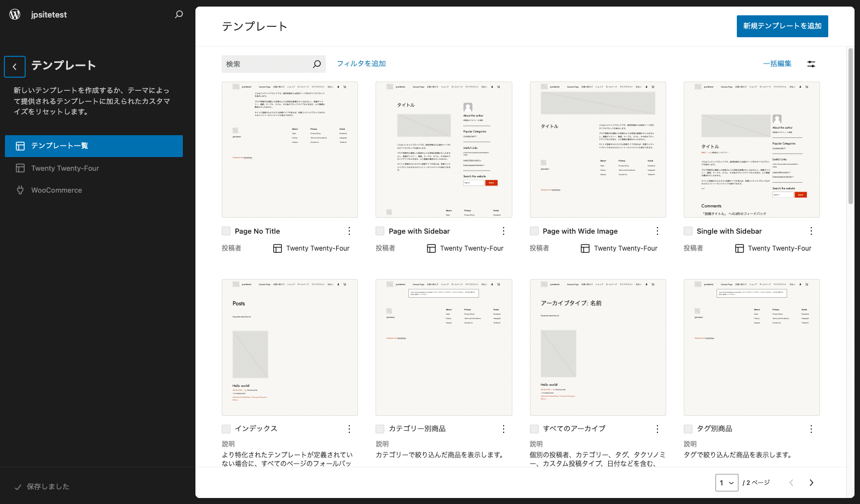
Task: Go back using the chevron button
Action: (x=15, y=67)
